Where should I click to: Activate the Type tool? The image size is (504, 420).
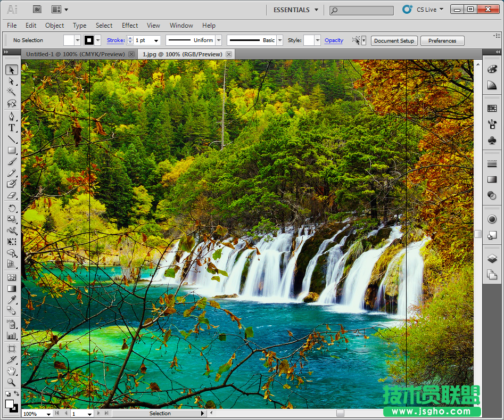coord(12,128)
